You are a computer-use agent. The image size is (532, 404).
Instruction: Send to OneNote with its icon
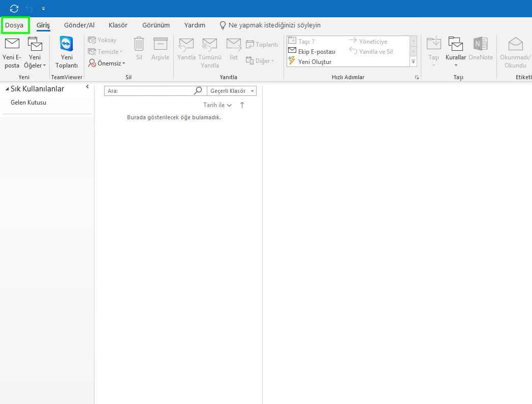coord(481,48)
